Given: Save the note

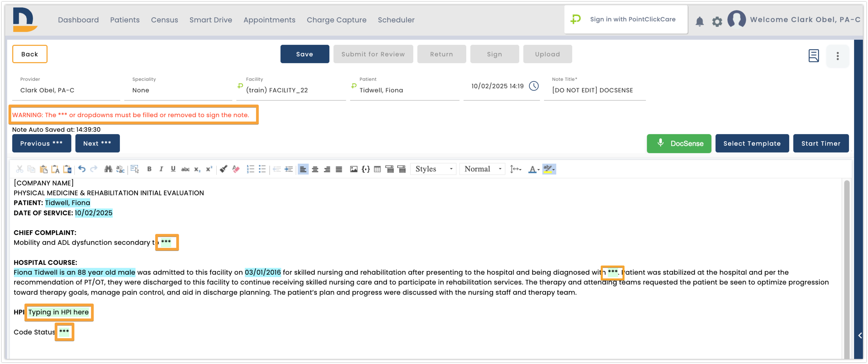Looking at the screenshot, I should click(x=305, y=54).
